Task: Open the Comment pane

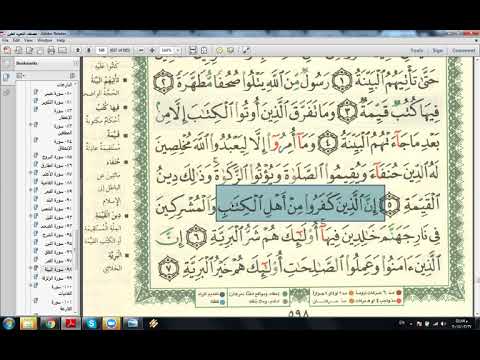Action: click(x=464, y=50)
